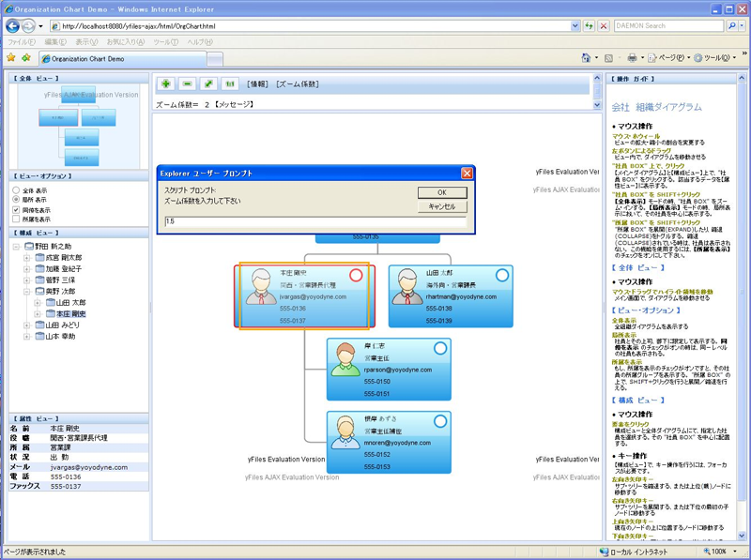The width and height of the screenshot is (751, 560).
Task: Collapse the 野田 新之助 tree node
Action: [17, 247]
